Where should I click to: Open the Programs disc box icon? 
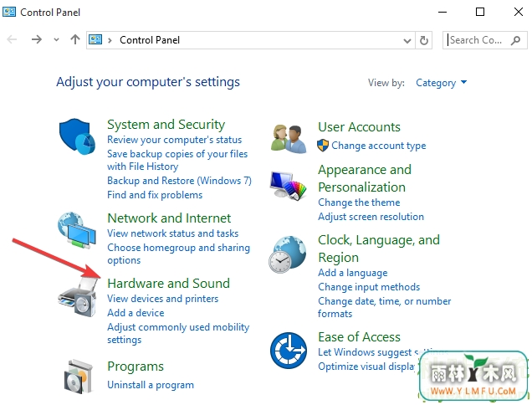(78, 377)
